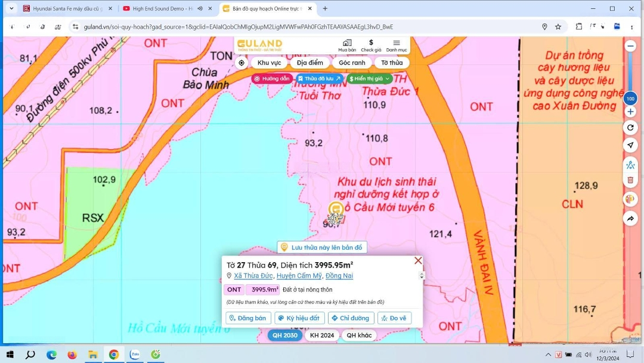Image resolution: width=644 pixels, height=363 pixels.
Task: Close the parcel info popup
Action: (x=418, y=261)
